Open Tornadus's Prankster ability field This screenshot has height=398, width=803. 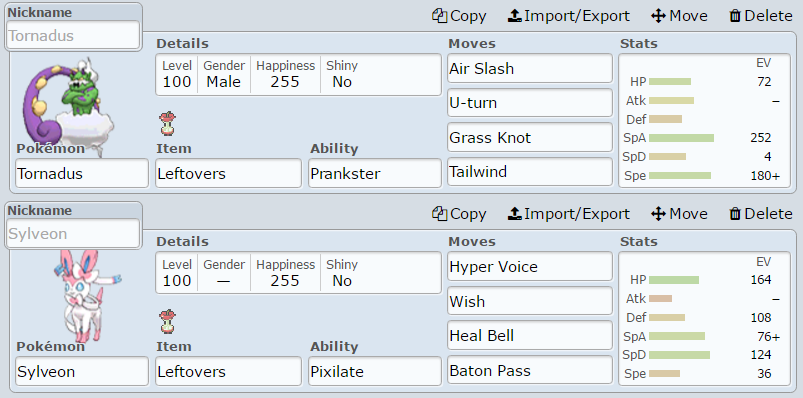point(375,173)
